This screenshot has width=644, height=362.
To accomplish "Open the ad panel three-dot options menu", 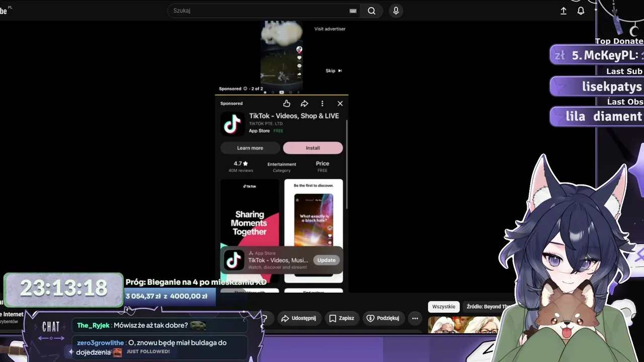I will point(322,104).
